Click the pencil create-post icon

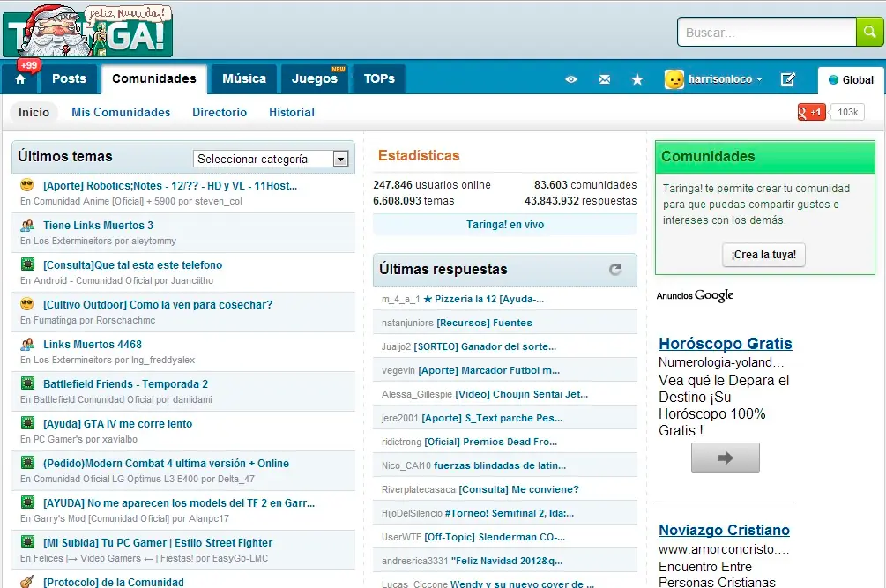coord(788,79)
